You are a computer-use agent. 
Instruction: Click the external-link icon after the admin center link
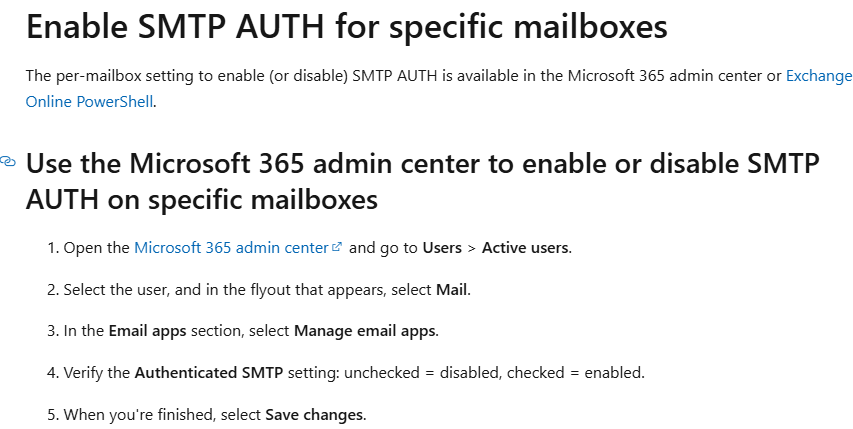point(337,247)
